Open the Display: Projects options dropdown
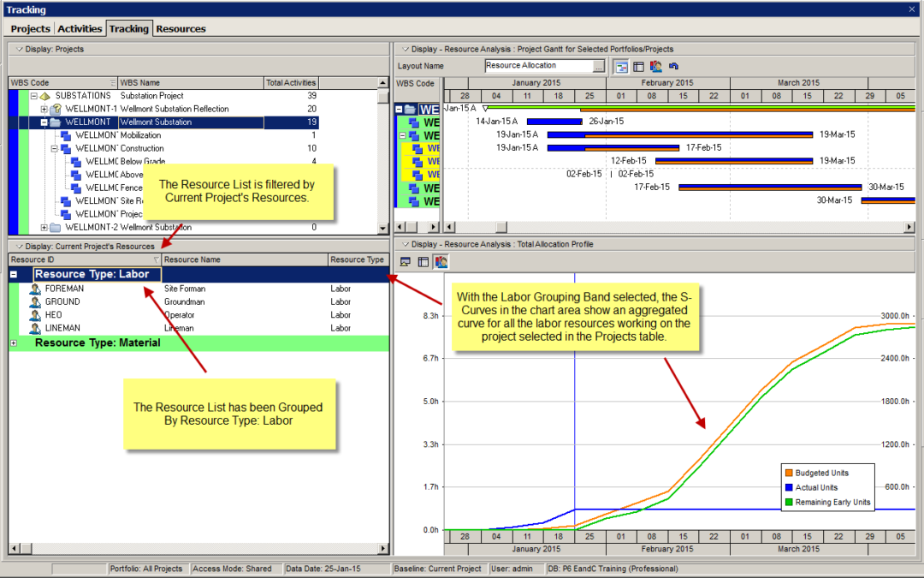 [19, 50]
